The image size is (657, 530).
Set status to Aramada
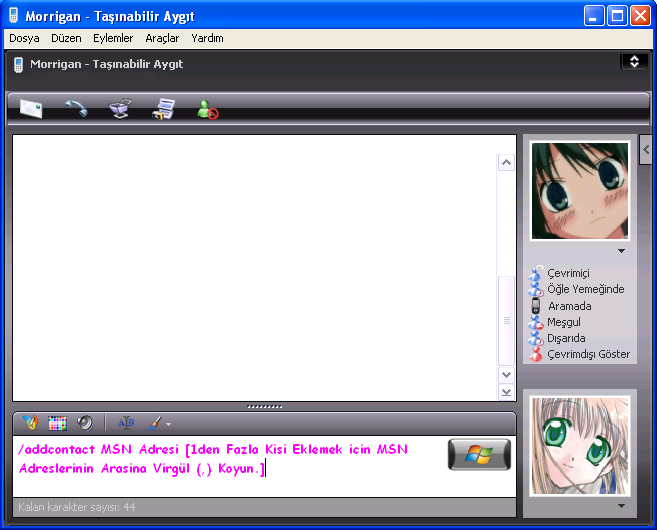pyautogui.click(x=561, y=306)
